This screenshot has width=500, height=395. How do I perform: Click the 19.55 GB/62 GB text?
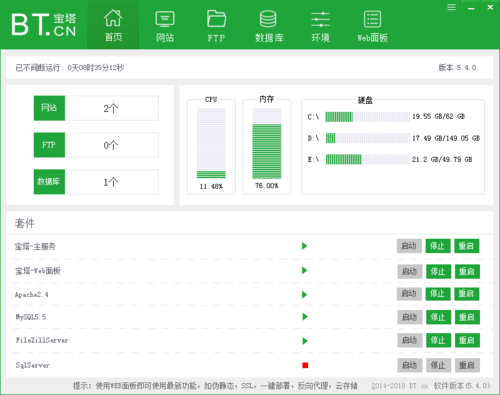coord(439,116)
